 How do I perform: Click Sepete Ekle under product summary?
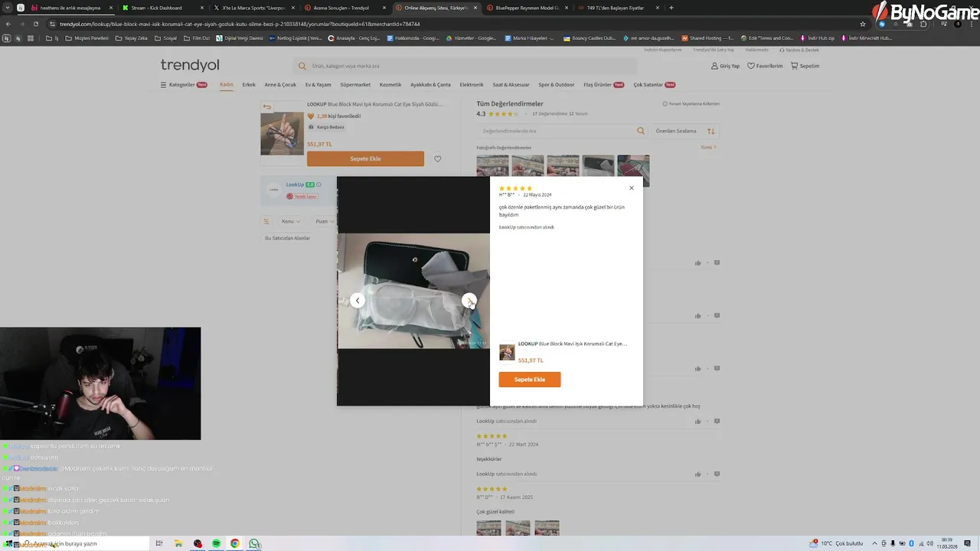tap(365, 158)
